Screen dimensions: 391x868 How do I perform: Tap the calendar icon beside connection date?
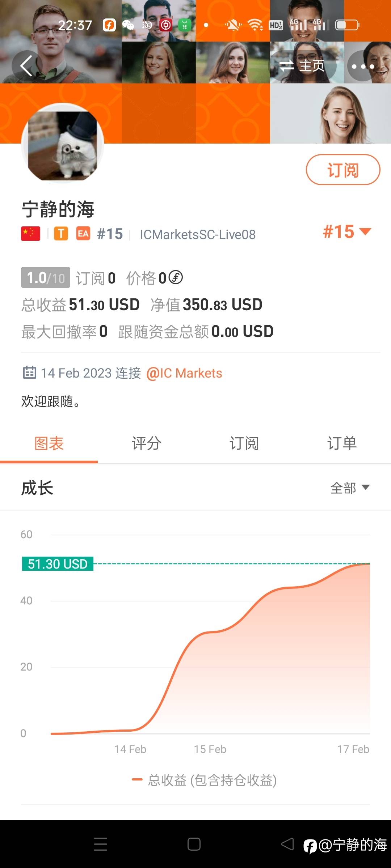pos(30,373)
